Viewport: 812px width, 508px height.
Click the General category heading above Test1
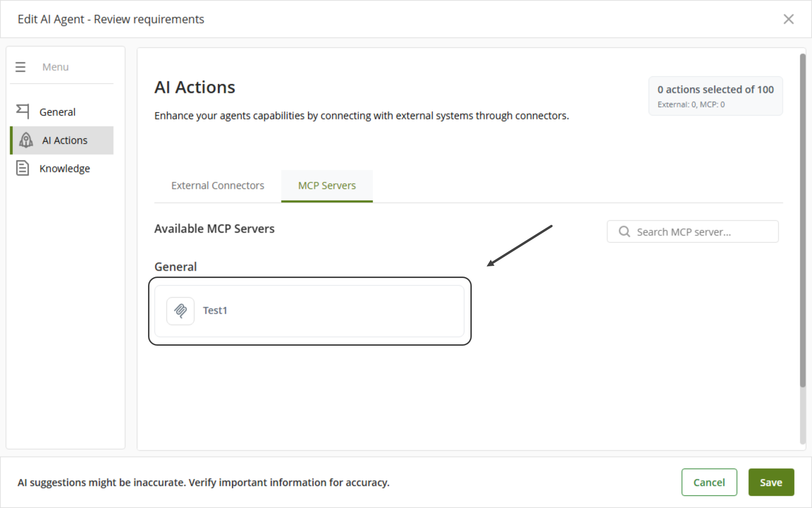point(176,267)
